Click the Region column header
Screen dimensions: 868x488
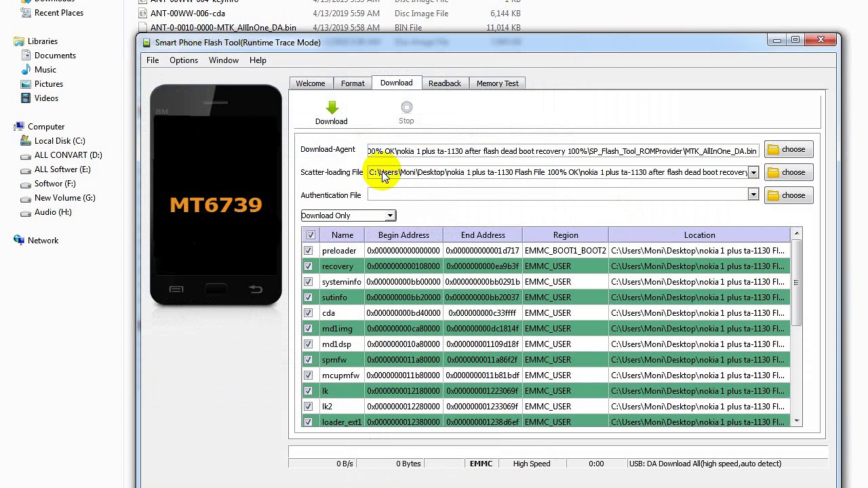coord(566,235)
